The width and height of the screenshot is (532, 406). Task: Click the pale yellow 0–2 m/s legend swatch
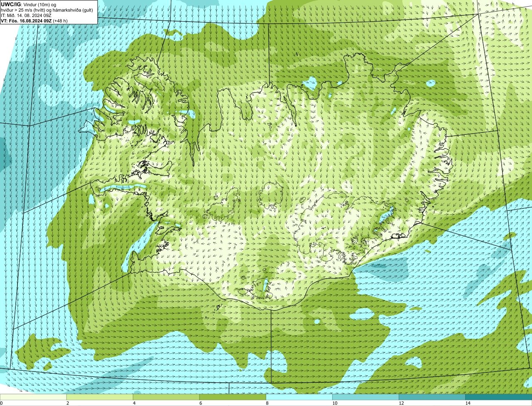[33, 397]
